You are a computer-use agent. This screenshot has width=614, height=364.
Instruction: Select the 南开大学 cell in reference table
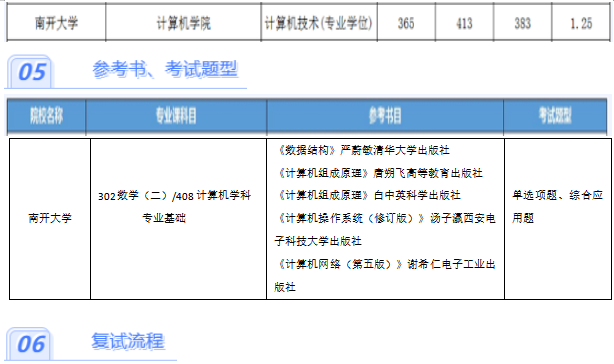click(50, 218)
